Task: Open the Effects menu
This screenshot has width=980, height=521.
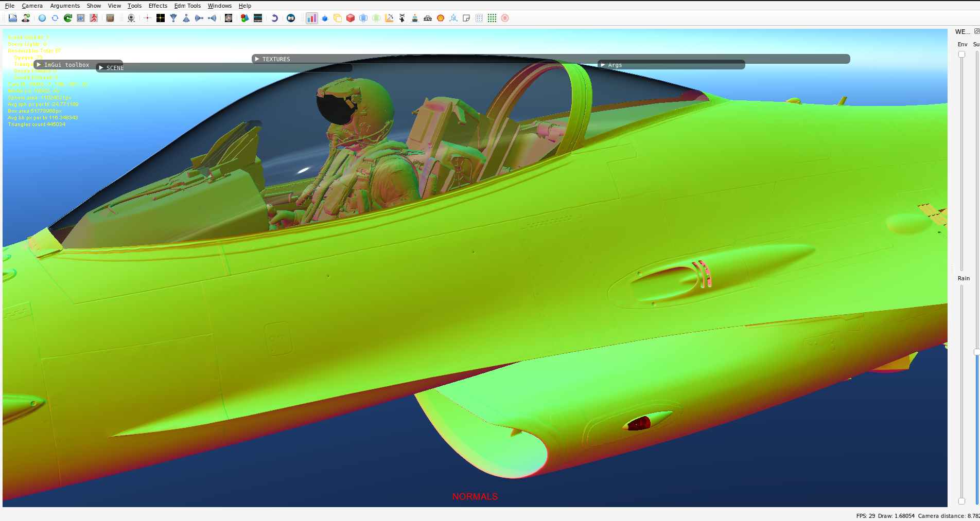Action: coord(158,6)
